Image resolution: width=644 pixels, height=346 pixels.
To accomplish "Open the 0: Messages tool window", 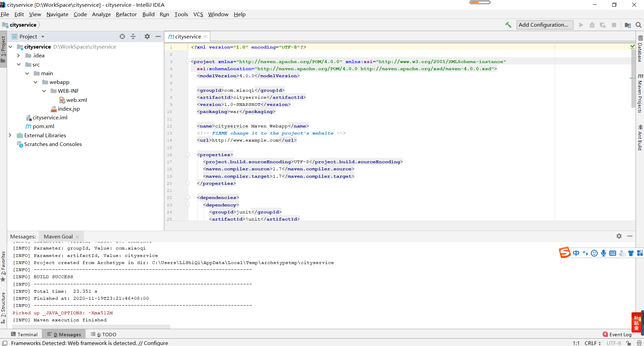I will click(x=64, y=335).
